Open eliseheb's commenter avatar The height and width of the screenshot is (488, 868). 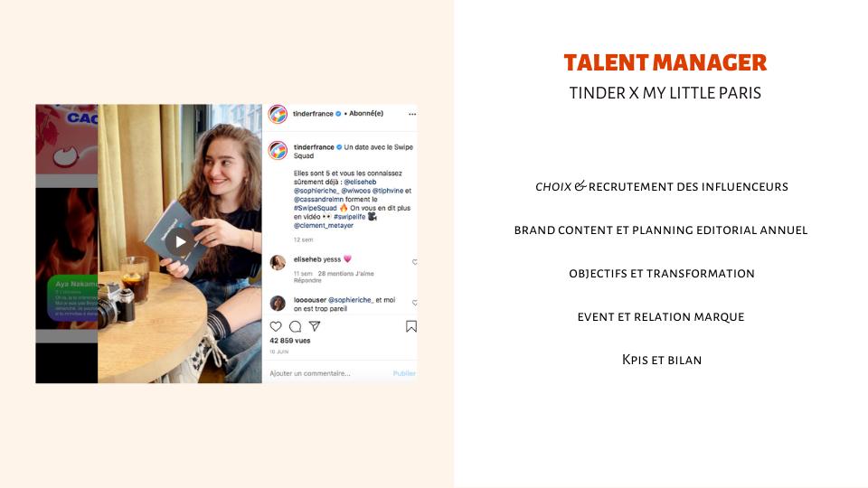(278, 262)
